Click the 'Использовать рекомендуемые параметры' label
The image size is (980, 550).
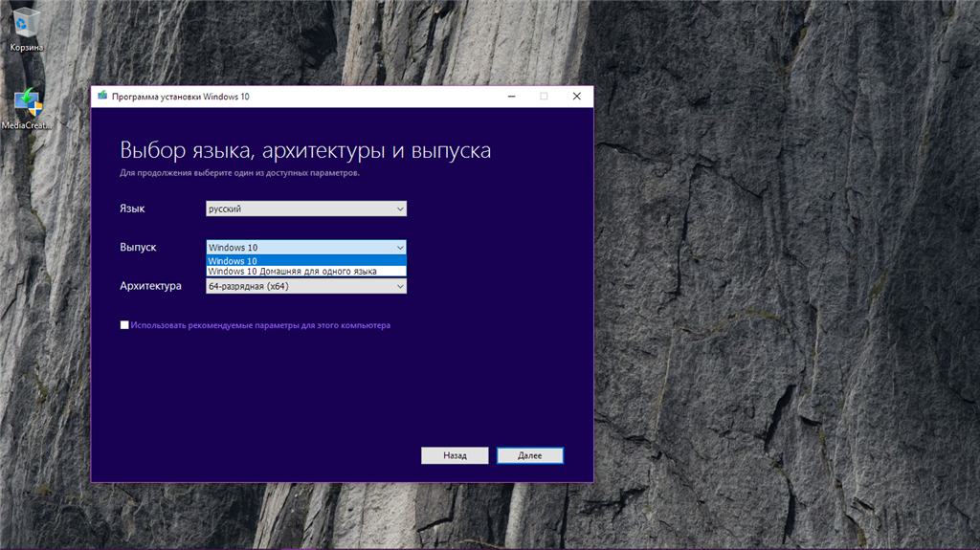260,325
